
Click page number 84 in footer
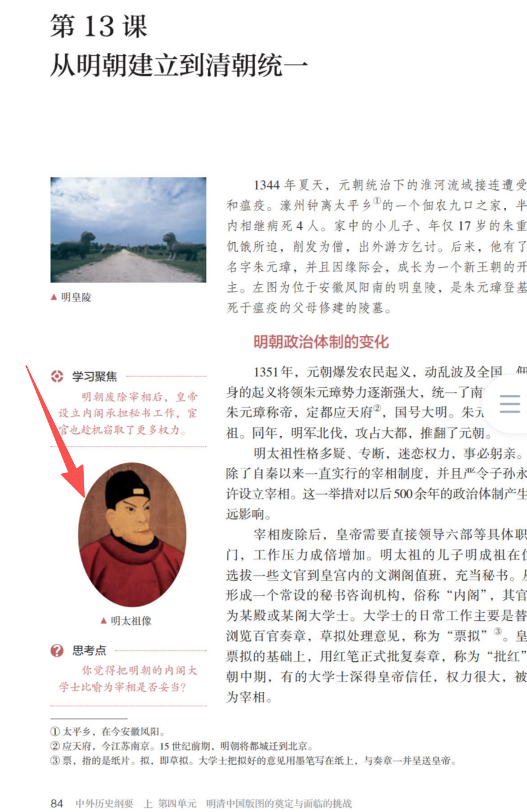point(57,804)
